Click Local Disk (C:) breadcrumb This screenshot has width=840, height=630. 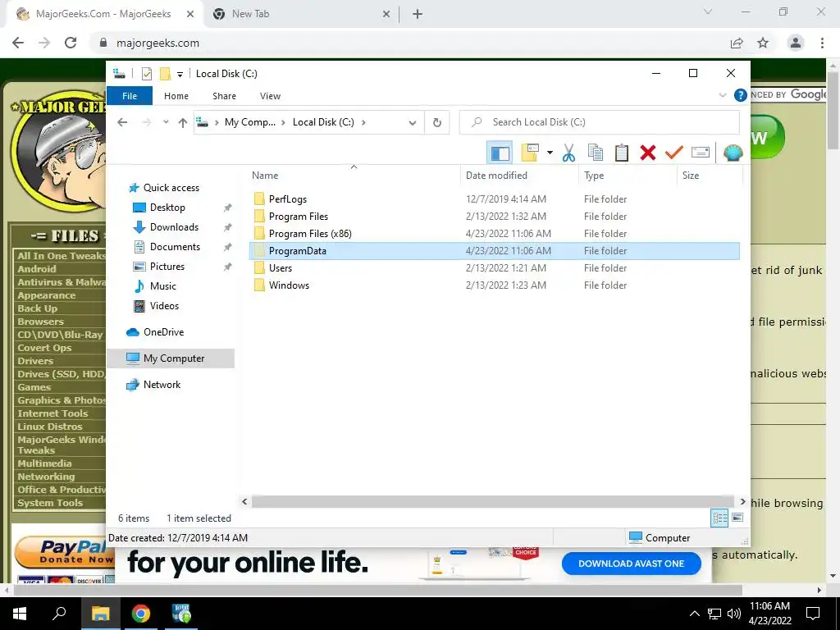pos(323,122)
